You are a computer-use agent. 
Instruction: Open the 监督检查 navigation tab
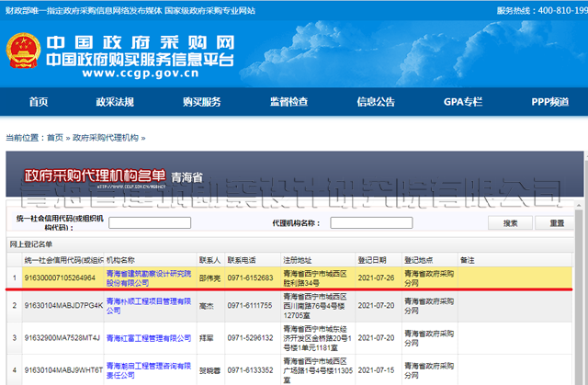tap(288, 101)
